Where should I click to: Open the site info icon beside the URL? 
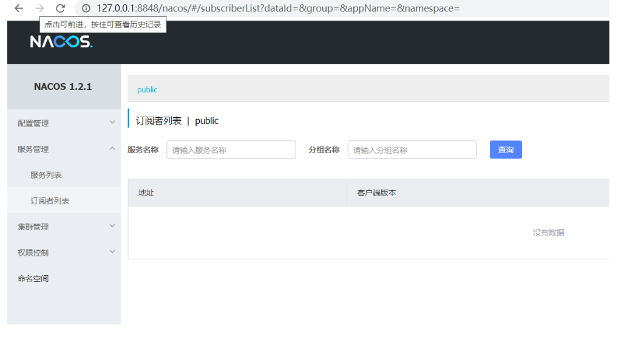pos(86,9)
